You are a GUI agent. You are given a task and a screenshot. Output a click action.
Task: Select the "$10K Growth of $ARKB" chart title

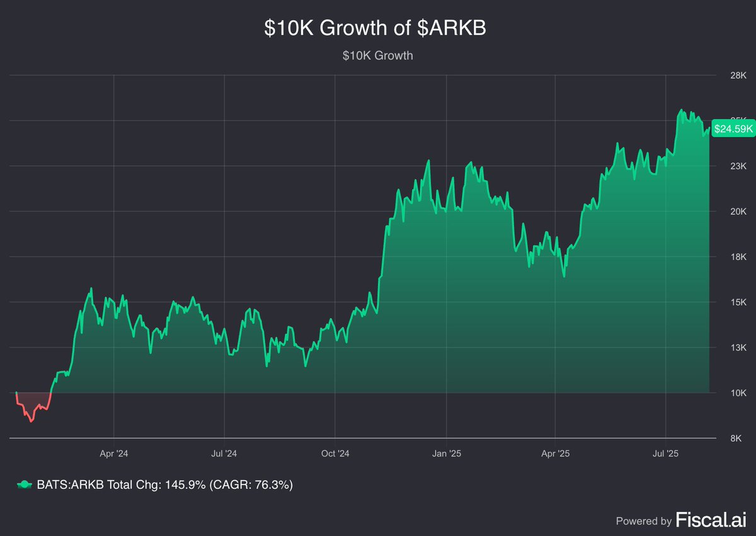tap(375, 29)
